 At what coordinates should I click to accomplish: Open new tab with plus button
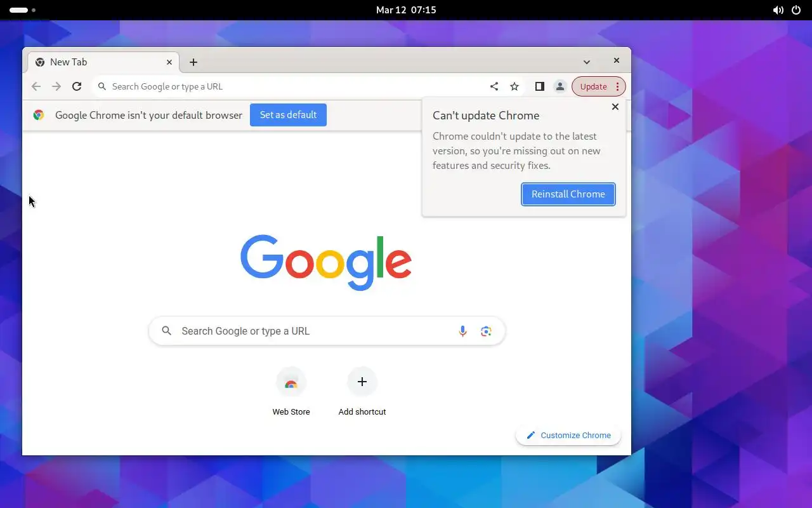(x=193, y=62)
